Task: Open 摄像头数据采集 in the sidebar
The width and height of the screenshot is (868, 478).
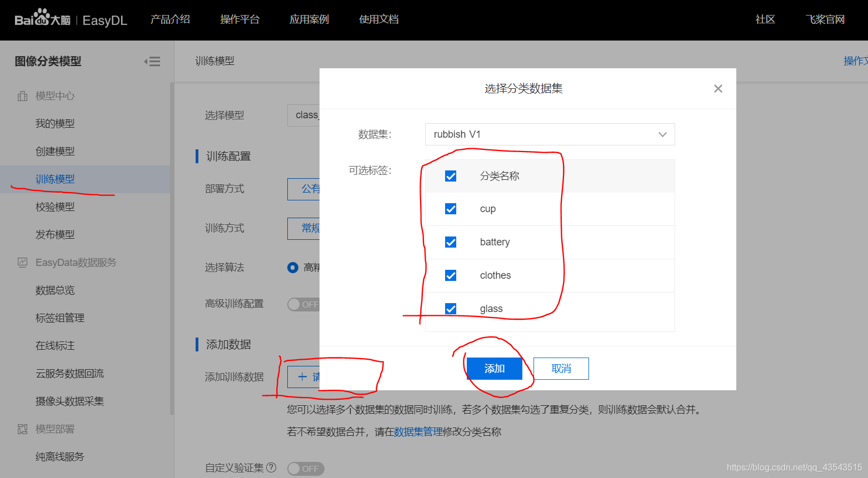Action: [x=70, y=401]
